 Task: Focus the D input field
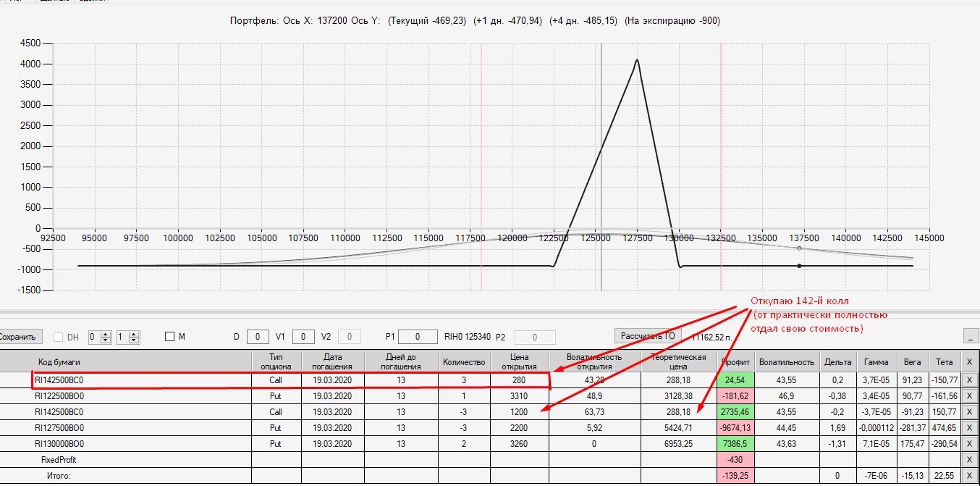(x=258, y=337)
